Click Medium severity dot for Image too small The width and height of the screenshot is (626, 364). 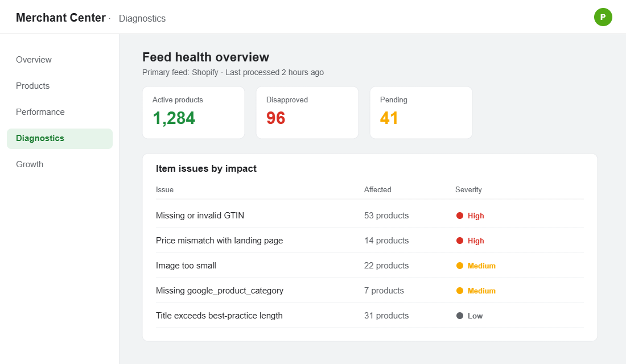pyautogui.click(x=459, y=266)
